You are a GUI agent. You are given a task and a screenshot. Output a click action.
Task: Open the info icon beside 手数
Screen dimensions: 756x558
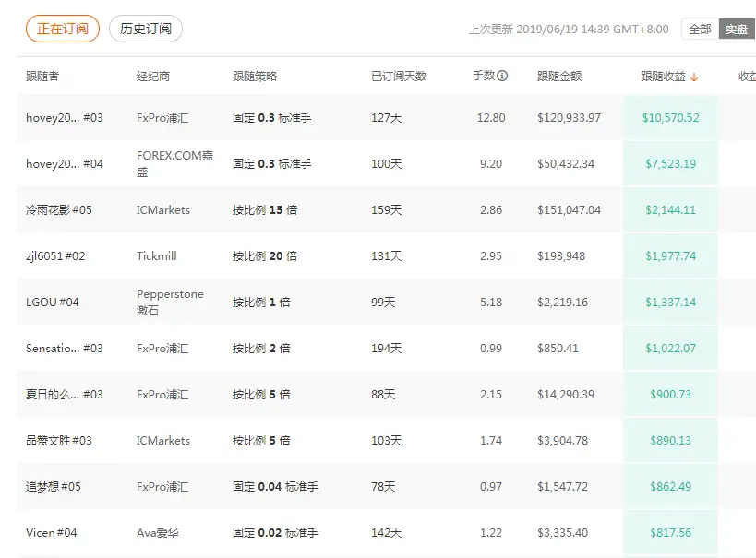click(x=502, y=76)
